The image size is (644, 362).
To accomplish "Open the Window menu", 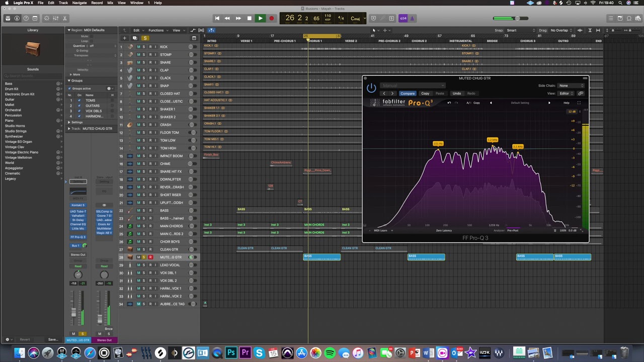I will [x=136, y=3].
